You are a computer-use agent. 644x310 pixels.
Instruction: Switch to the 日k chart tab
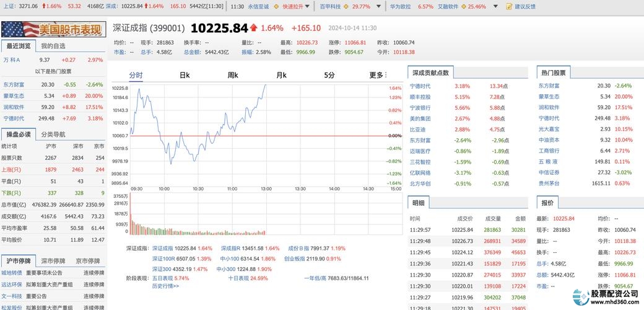tap(185, 75)
